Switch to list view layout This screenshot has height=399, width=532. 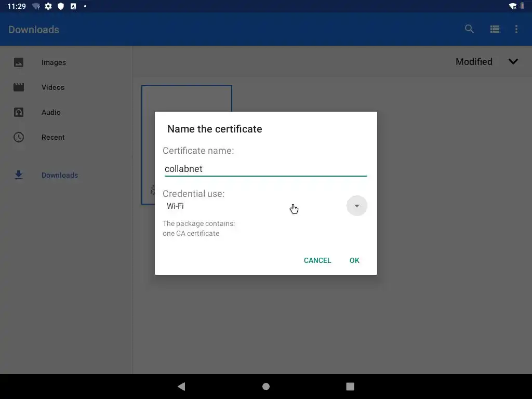(x=495, y=29)
